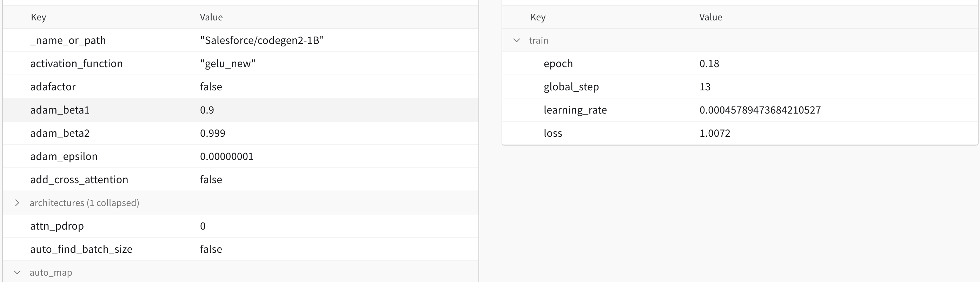This screenshot has width=980, height=282.
Task: Select the add_cross_attention key
Action: coord(79,180)
